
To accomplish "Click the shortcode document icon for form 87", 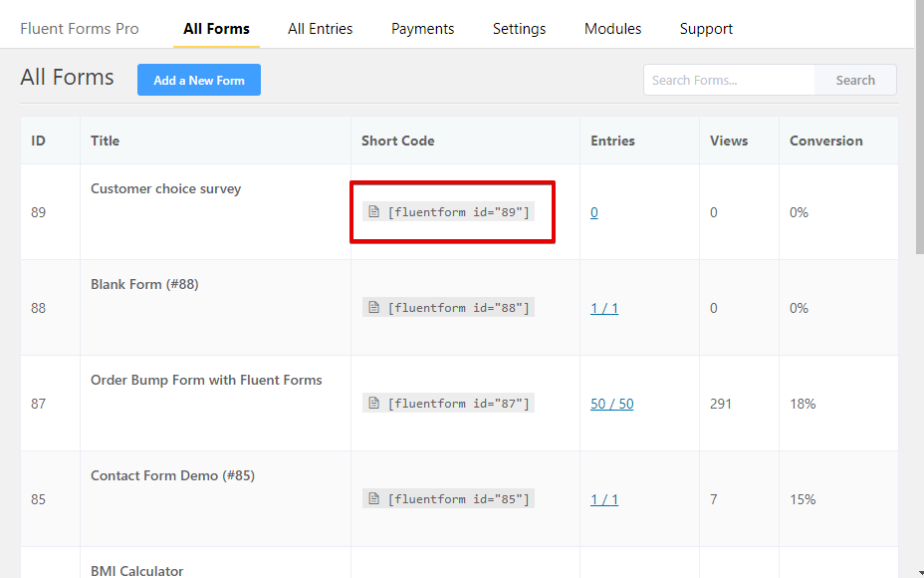I will [x=373, y=403].
